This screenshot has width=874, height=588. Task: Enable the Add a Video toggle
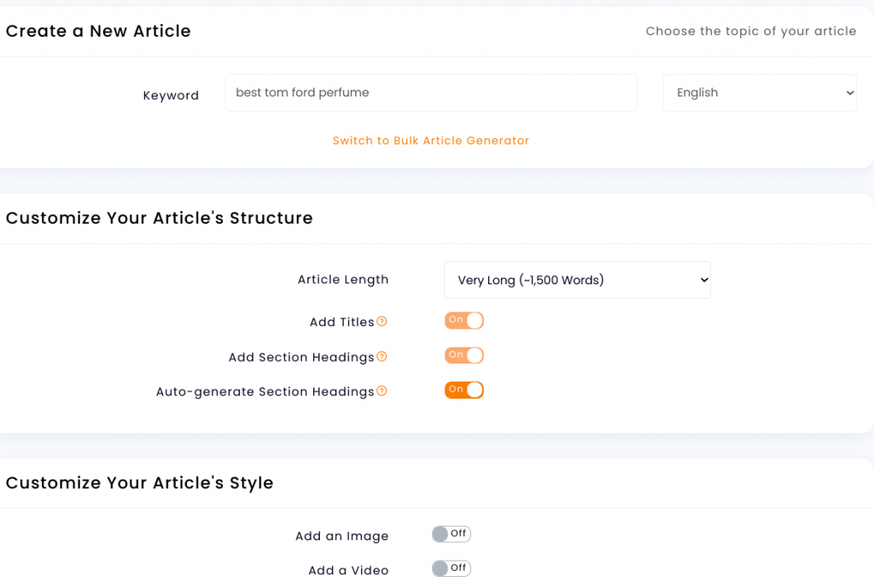point(452,568)
